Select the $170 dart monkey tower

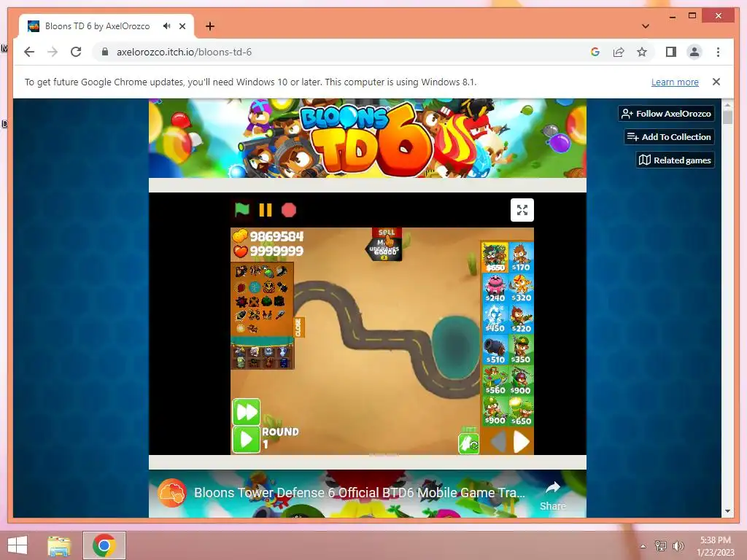pos(521,257)
